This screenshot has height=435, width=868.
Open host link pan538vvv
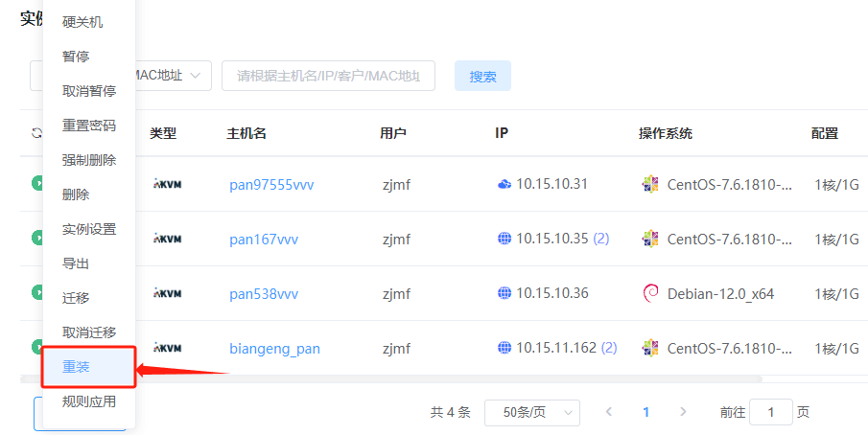click(264, 294)
